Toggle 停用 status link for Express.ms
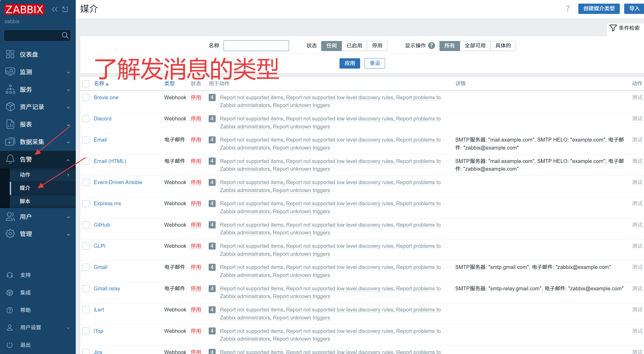The height and width of the screenshot is (354, 644). [x=196, y=203]
